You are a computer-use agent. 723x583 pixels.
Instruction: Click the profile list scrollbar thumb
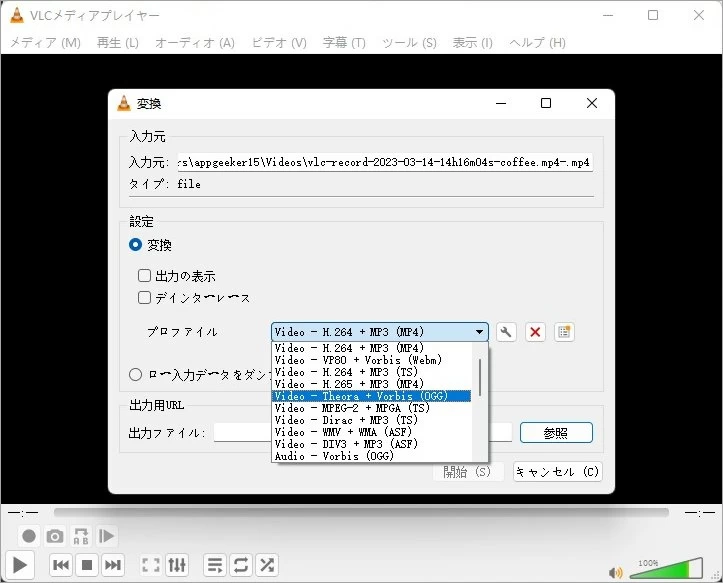480,377
